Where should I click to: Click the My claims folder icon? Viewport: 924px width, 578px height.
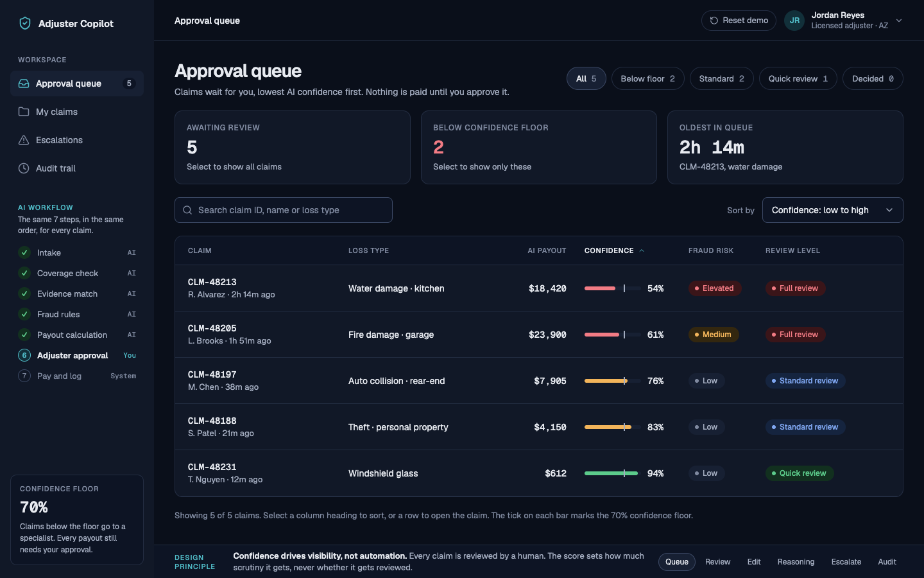tap(24, 112)
